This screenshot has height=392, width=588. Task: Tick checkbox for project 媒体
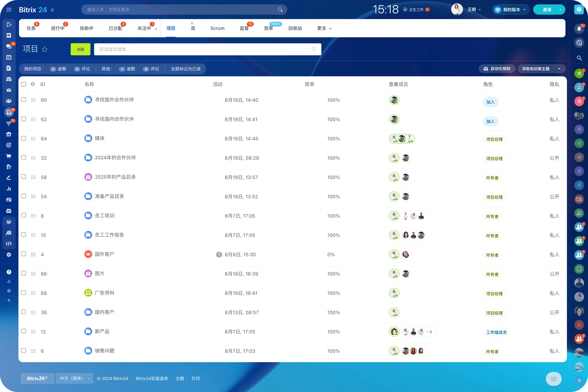pyautogui.click(x=24, y=138)
